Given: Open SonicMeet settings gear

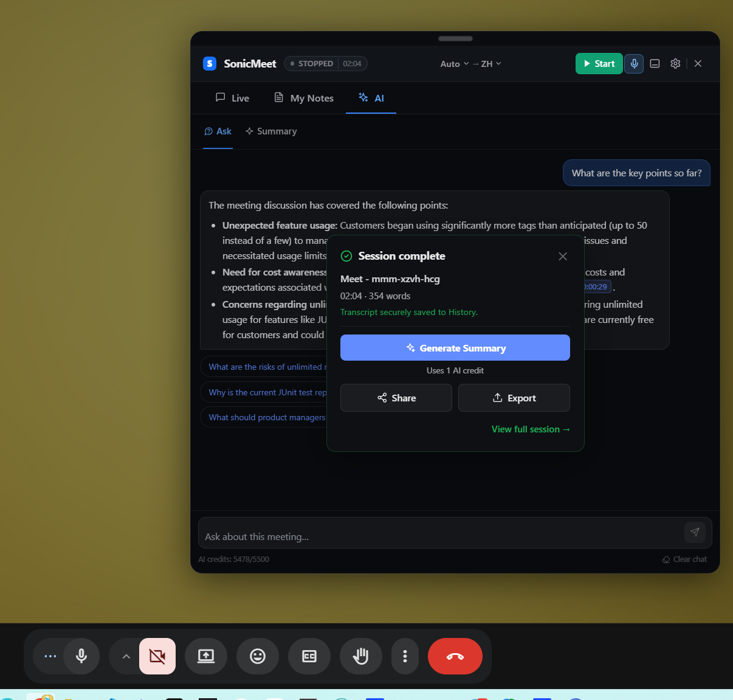Looking at the screenshot, I should 675,63.
